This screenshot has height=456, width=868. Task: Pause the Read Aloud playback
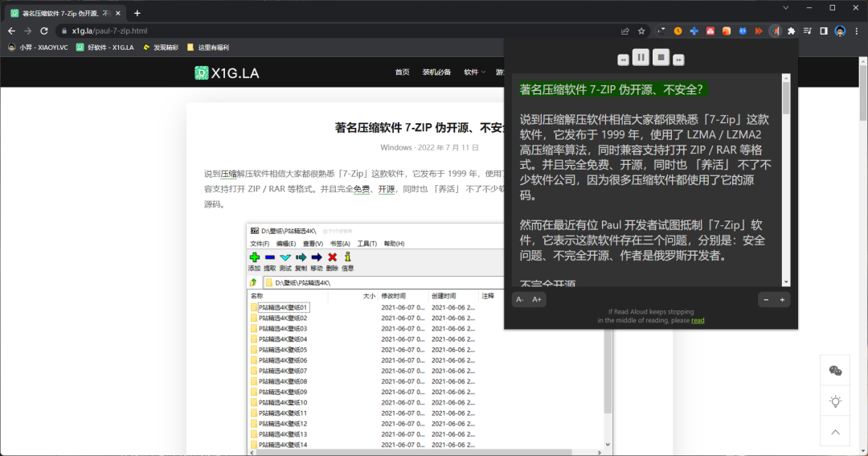pos(641,57)
